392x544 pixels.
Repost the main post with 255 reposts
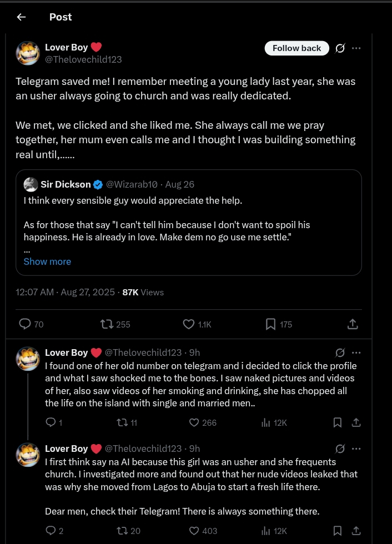click(106, 324)
